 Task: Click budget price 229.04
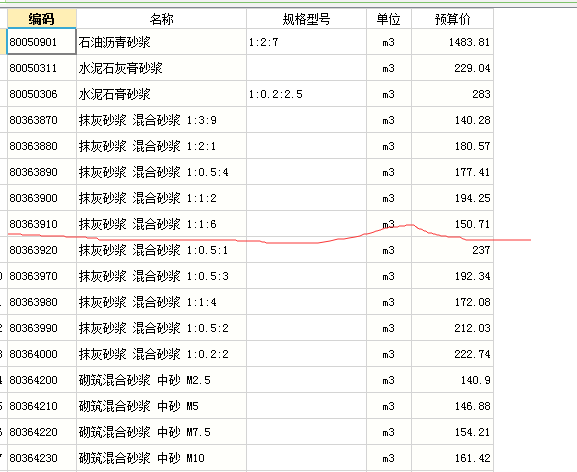pos(452,68)
